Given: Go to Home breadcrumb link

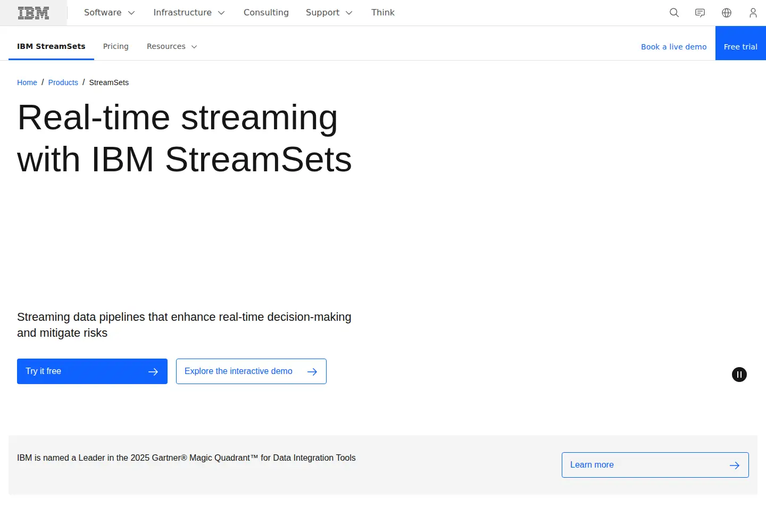Looking at the screenshot, I should coord(27,82).
